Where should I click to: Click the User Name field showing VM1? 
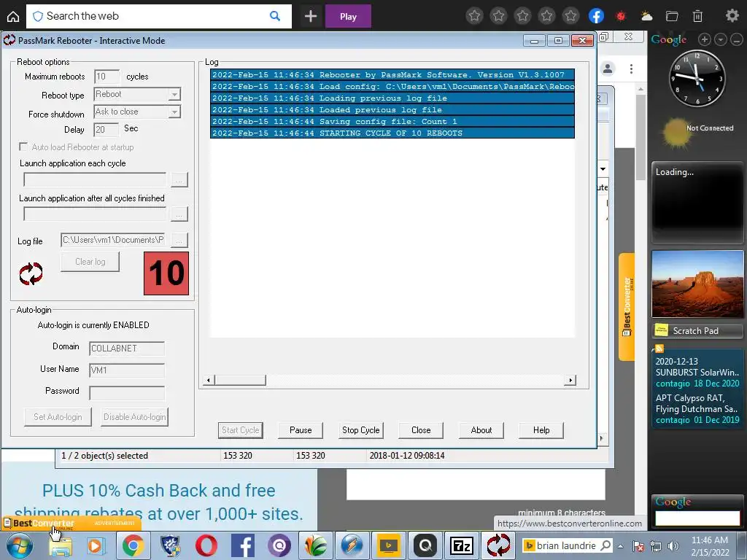pyautogui.click(x=127, y=370)
